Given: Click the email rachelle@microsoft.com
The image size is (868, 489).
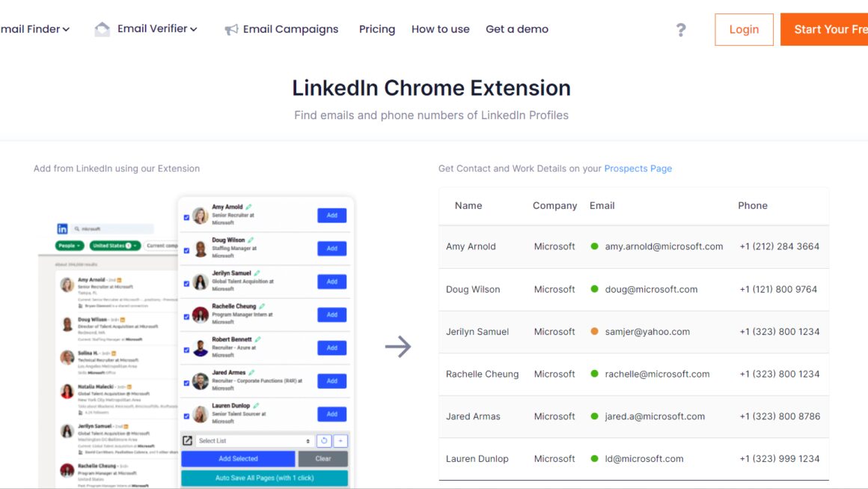Looking at the screenshot, I should pos(657,374).
